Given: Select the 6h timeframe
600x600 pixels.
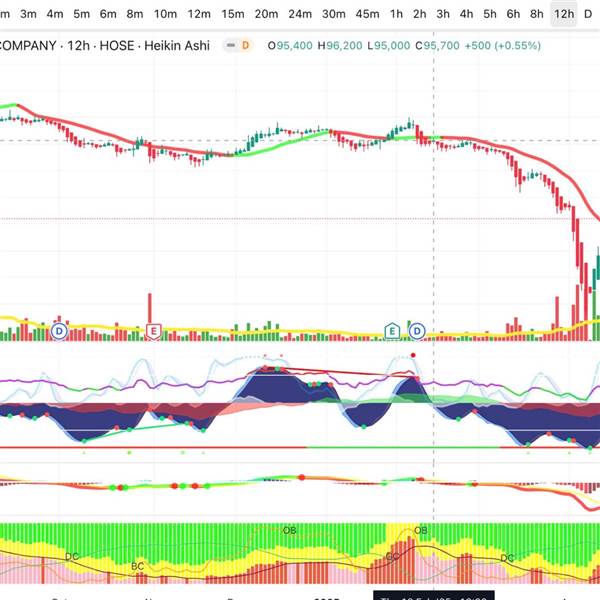Looking at the screenshot, I should [x=513, y=14].
